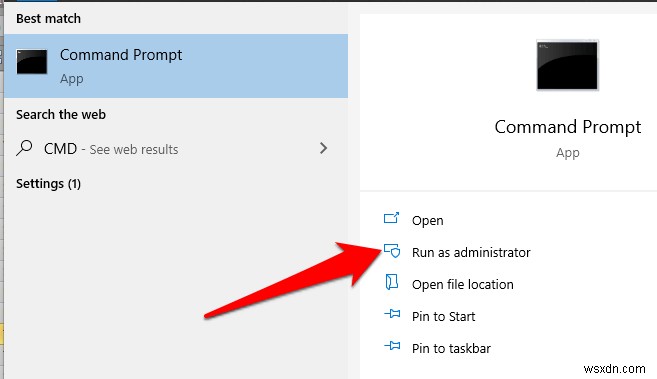This screenshot has height=379, width=657.
Task: Click the Command Prompt icon in Best match
Action: coord(32,62)
